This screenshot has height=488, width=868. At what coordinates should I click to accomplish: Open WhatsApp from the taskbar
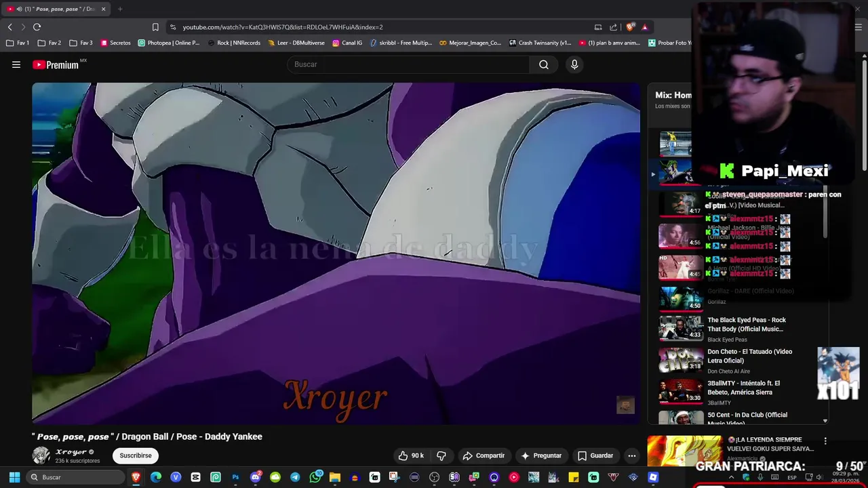click(315, 477)
